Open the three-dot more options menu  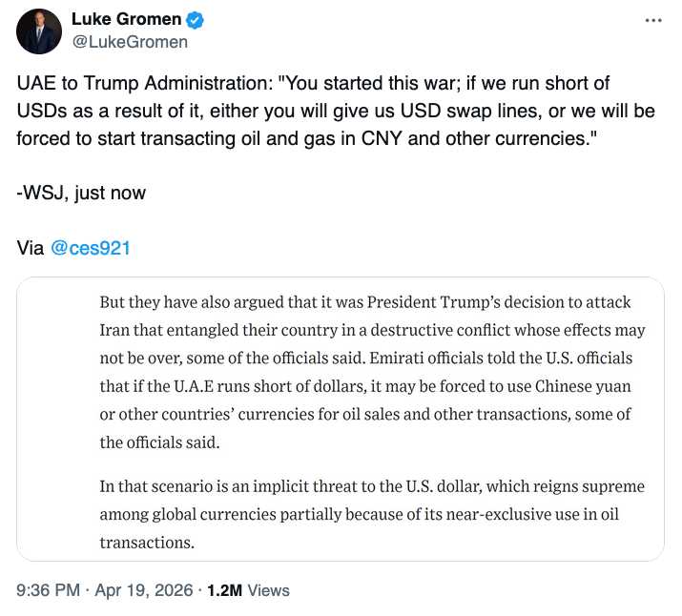tap(652, 21)
